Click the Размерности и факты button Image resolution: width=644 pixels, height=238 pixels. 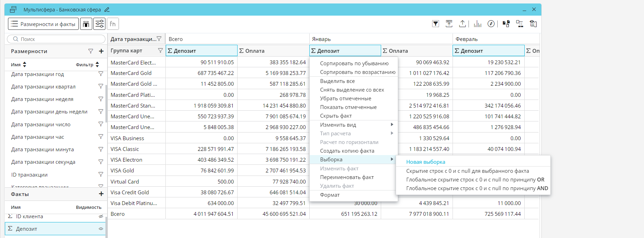coord(43,24)
